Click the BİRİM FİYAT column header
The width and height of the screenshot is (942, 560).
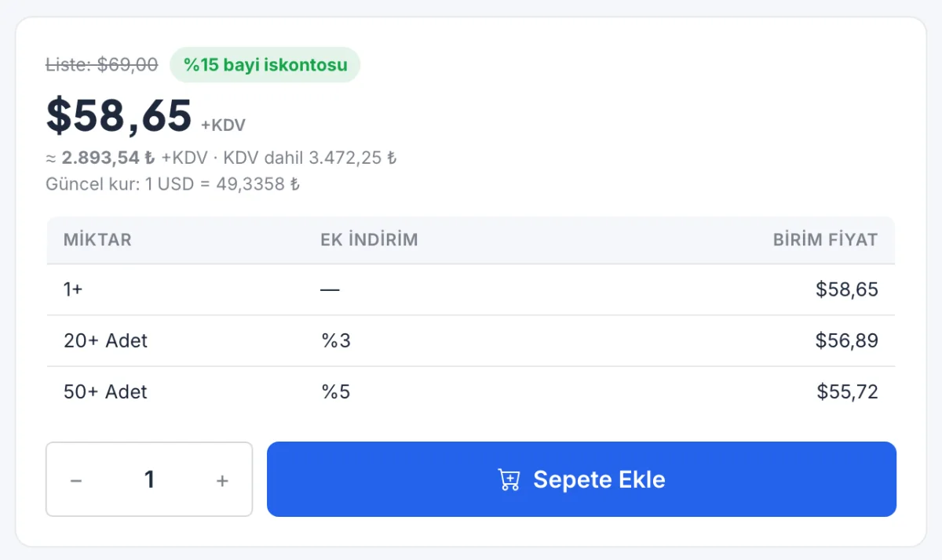(825, 240)
